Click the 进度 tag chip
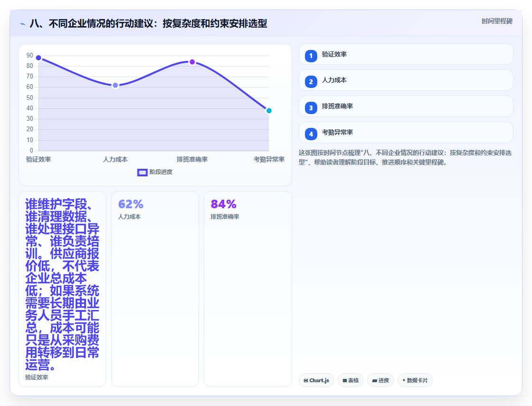Image resolution: width=532 pixels, height=406 pixels. (x=380, y=380)
